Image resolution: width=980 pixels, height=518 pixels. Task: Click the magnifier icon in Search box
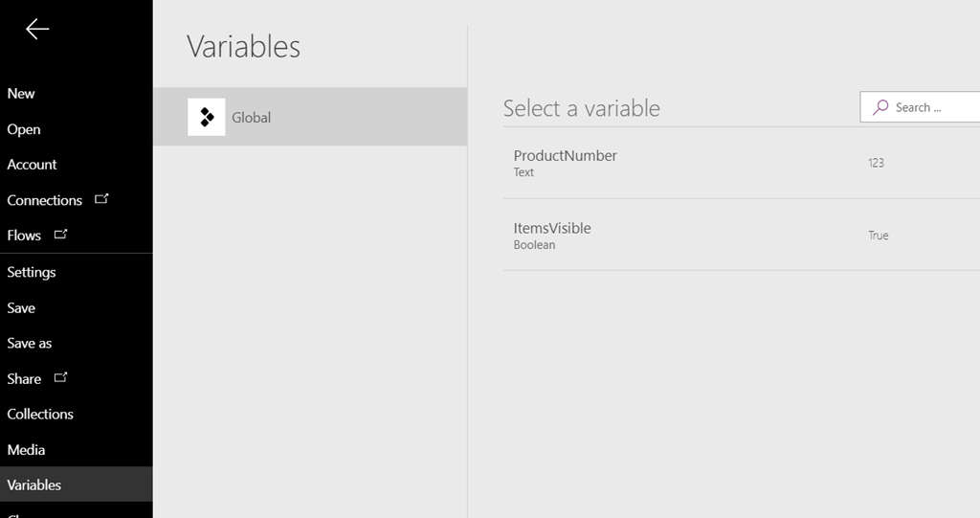pos(880,107)
